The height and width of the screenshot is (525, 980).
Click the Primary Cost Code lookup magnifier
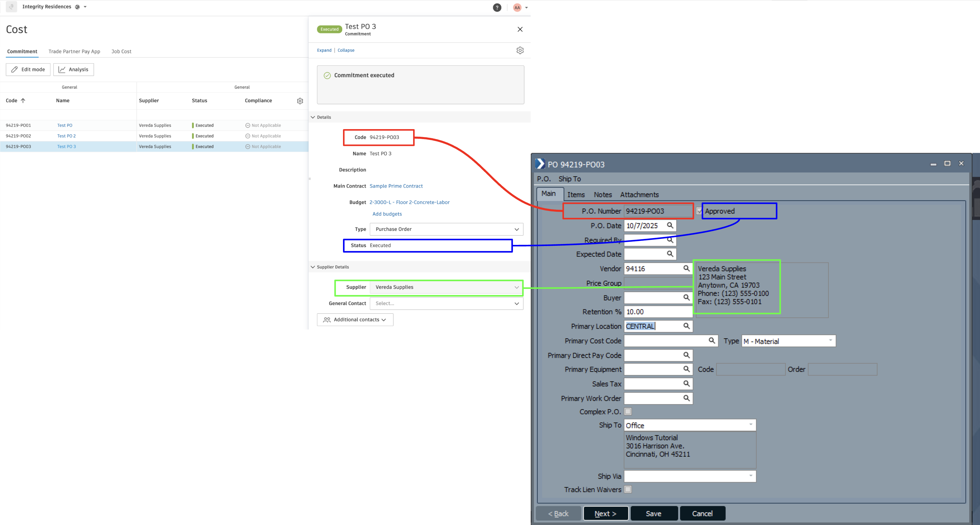(x=712, y=341)
